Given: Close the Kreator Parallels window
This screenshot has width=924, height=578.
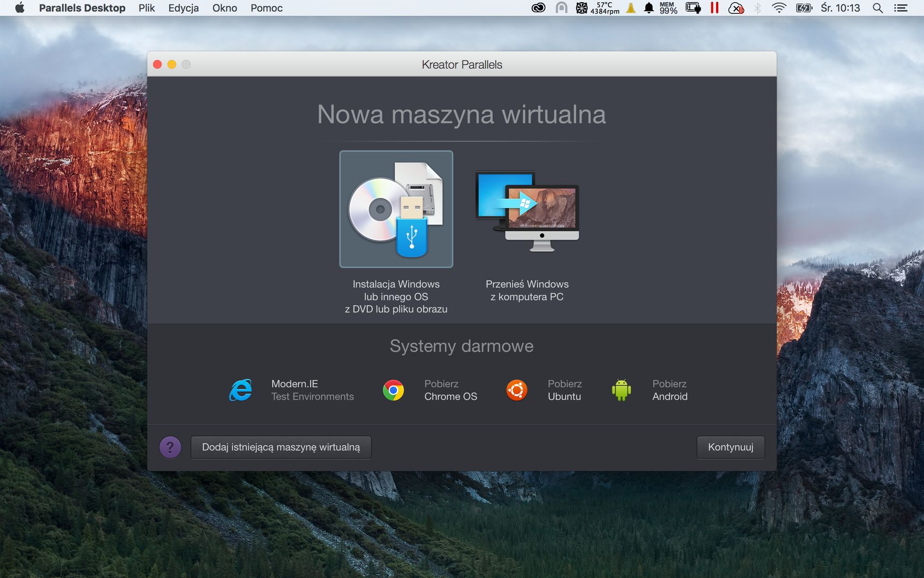Looking at the screenshot, I should [157, 65].
